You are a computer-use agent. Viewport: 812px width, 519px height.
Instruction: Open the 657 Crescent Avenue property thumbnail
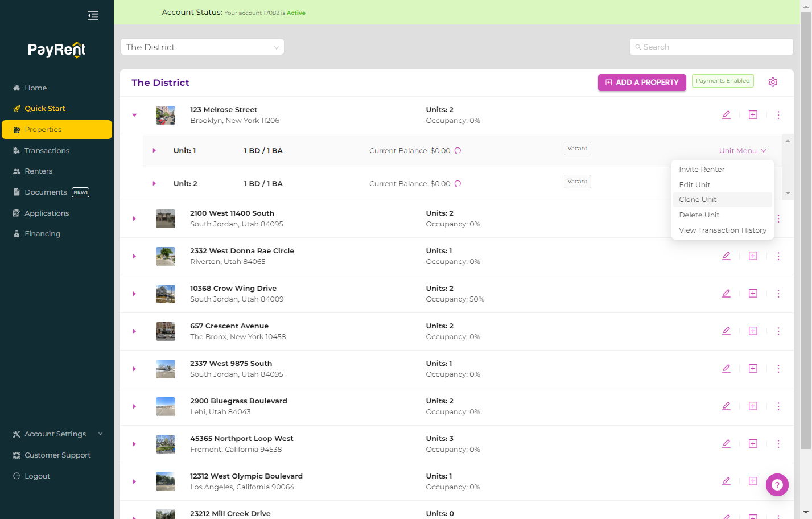pos(166,331)
